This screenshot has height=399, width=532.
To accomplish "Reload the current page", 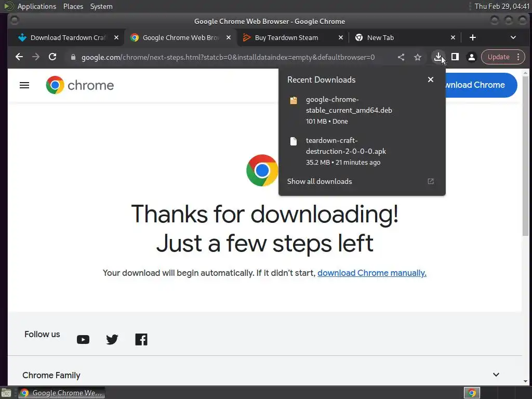I will coord(52,57).
